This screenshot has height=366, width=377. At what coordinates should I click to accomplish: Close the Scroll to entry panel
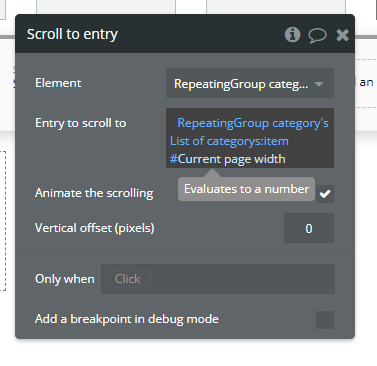[x=342, y=35]
